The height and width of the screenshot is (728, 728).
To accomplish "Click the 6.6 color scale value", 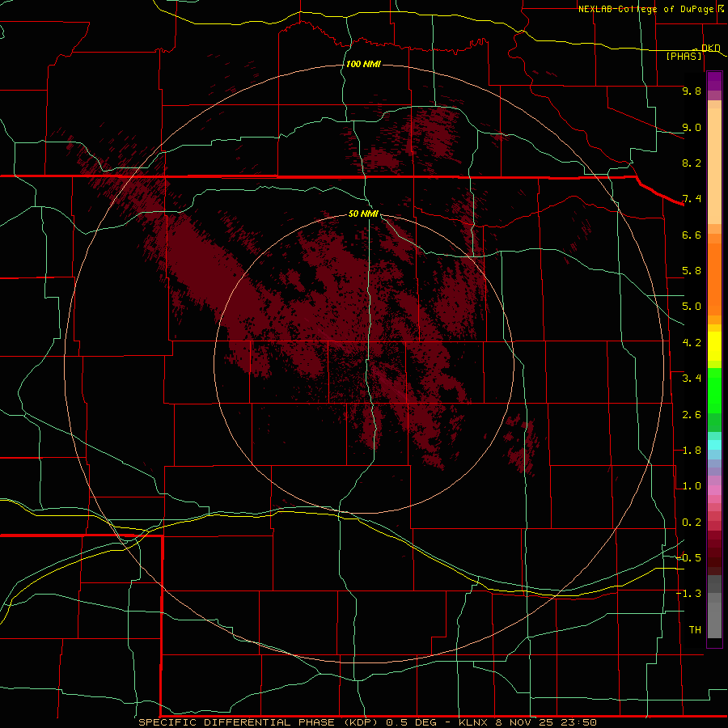I will point(692,235).
